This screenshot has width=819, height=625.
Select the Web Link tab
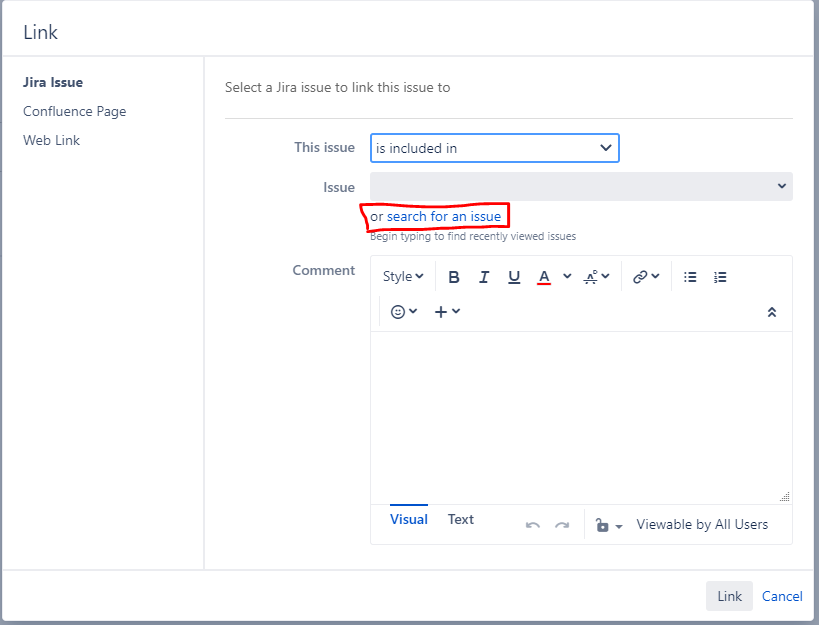[x=52, y=140]
